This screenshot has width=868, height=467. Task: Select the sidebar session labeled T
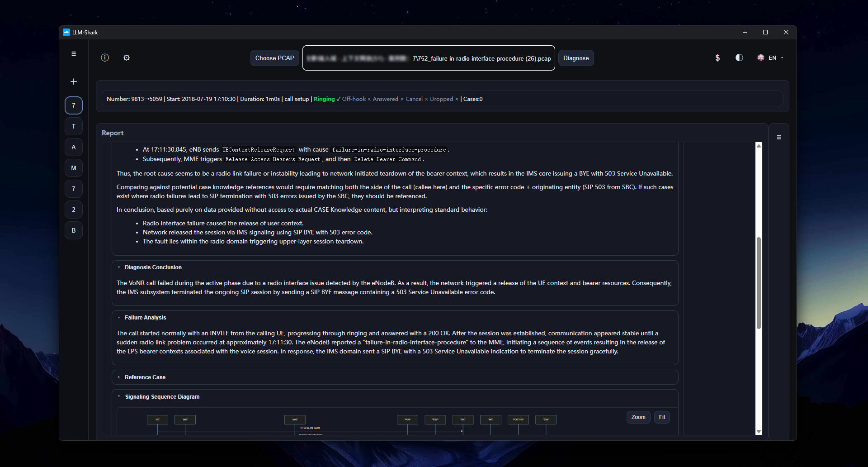coord(74,126)
